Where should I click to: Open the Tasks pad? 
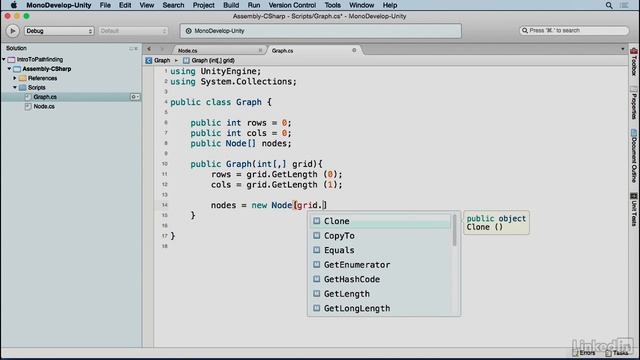617,353
